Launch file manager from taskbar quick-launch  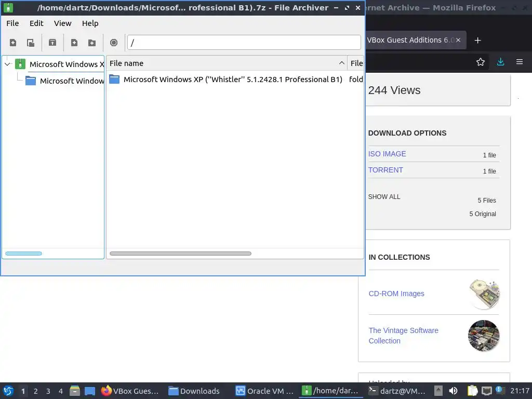pyautogui.click(x=75, y=391)
